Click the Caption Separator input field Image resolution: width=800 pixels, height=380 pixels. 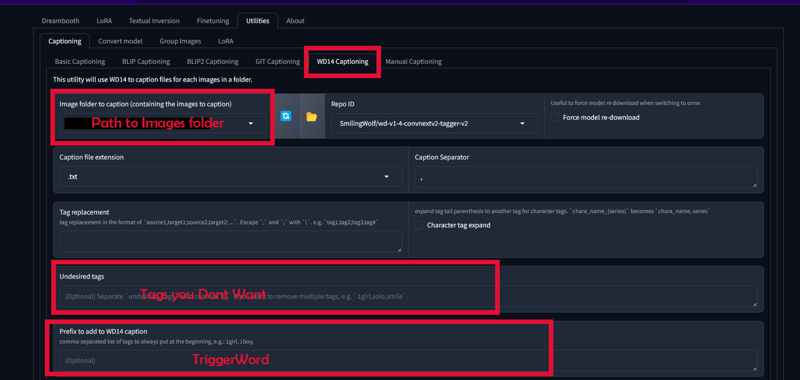pos(586,177)
